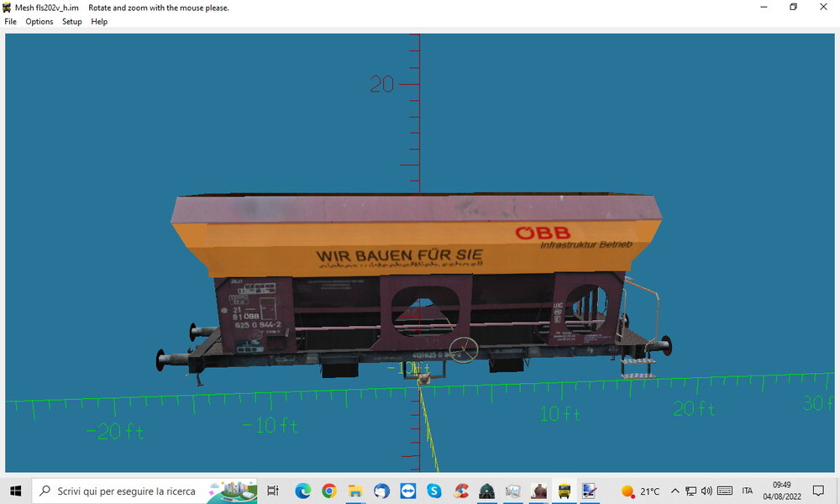The width and height of the screenshot is (840, 504).
Task: Open the File menu
Action: click(11, 22)
